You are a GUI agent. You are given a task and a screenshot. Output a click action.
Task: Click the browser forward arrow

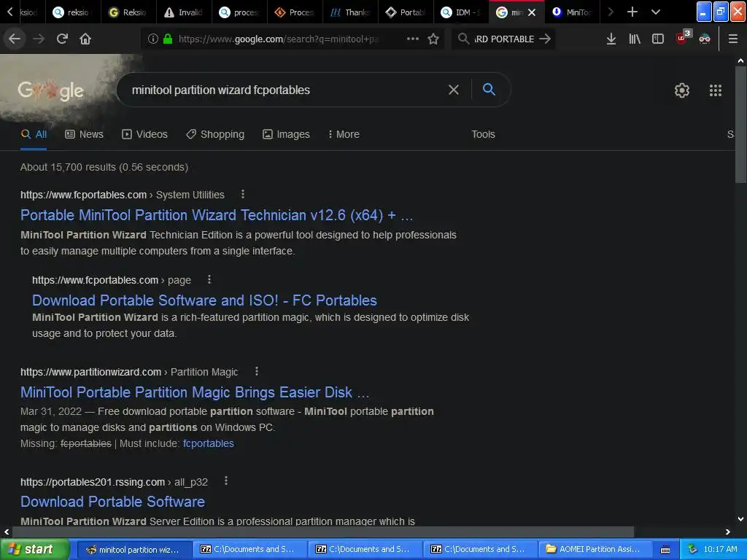point(39,39)
